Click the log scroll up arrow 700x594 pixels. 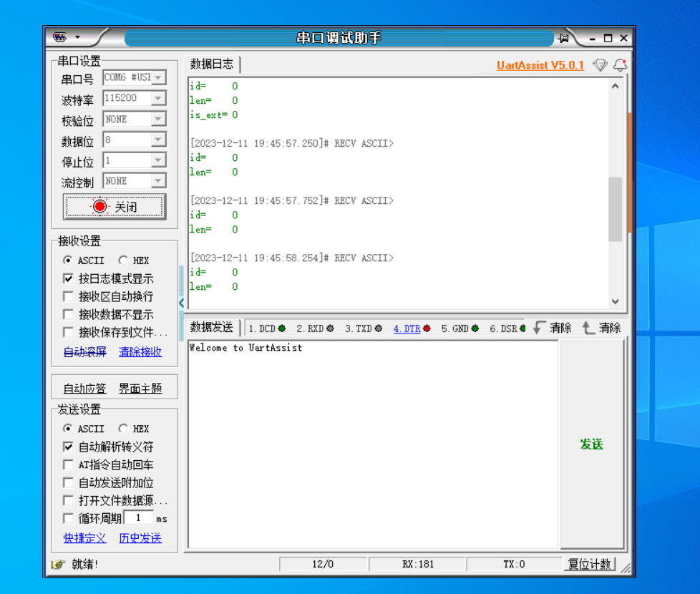615,86
